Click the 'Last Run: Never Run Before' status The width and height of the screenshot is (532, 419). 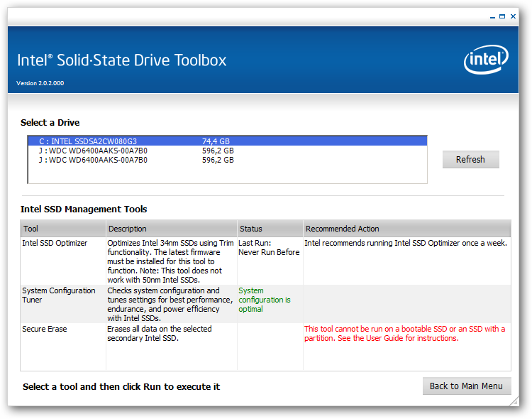269,247
